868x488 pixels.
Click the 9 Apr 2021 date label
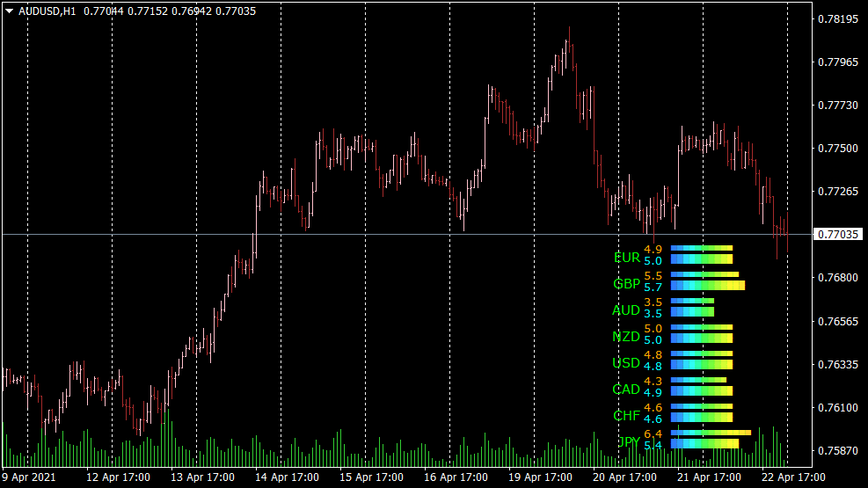[x=29, y=477]
